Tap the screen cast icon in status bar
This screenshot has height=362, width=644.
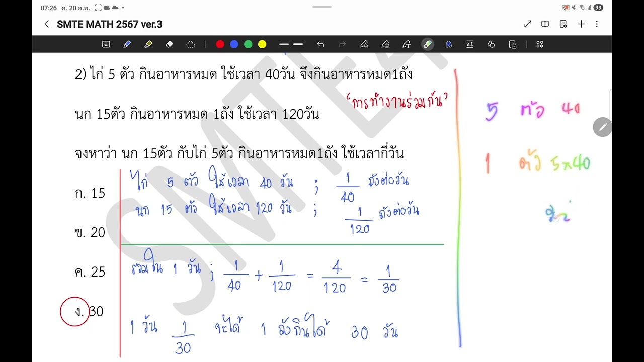click(566, 8)
